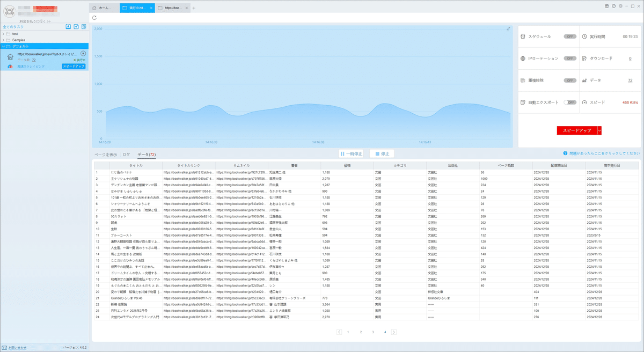Screen dimensions: 644x352
Task: Click blue スピードアップ button in sidebar task
Action: [74, 66]
